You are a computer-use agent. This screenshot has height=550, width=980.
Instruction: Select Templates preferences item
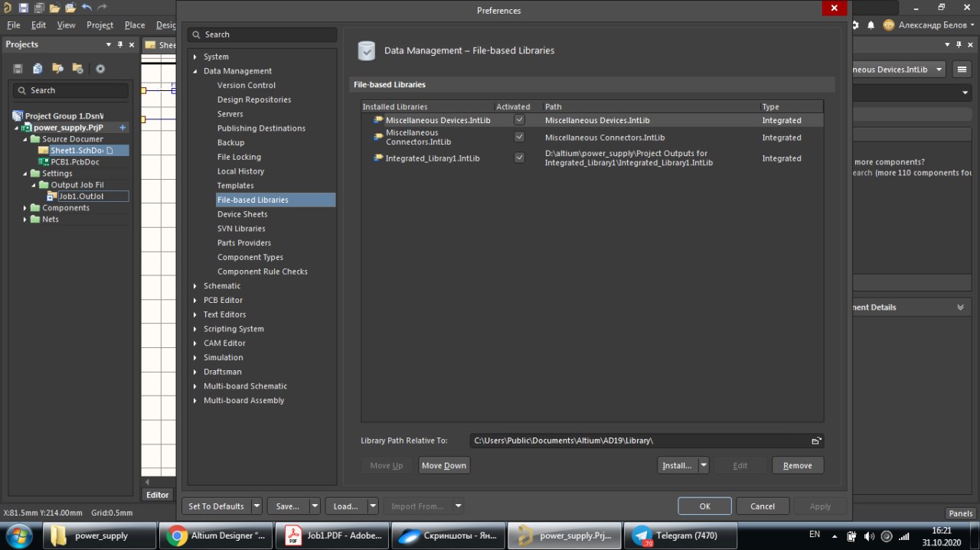pyautogui.click(x=236, y=186)
